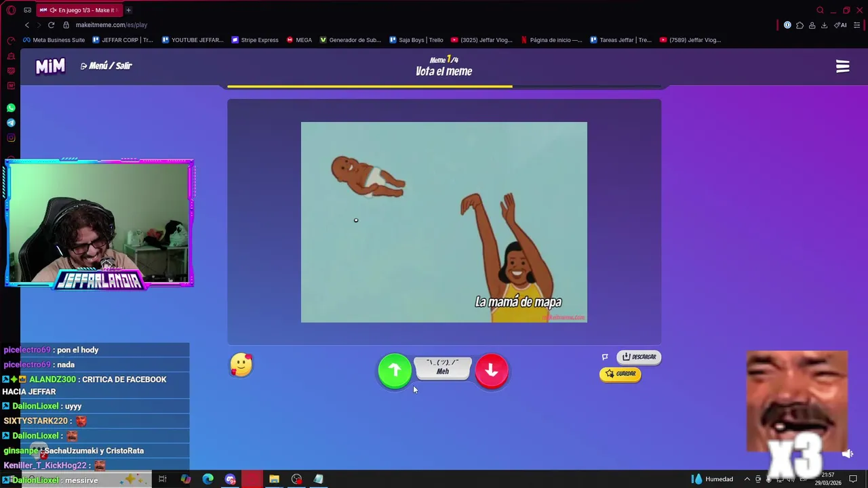Image resolution: width=868 pixels, height=488 pixels.
Task: Go forward in browser history
Action: [x=39, y=25]
